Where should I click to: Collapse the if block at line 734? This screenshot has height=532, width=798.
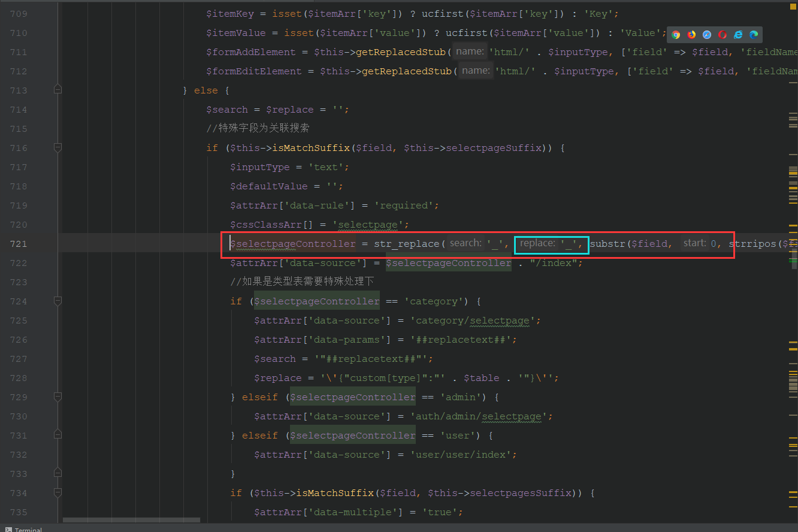(58, 493)
